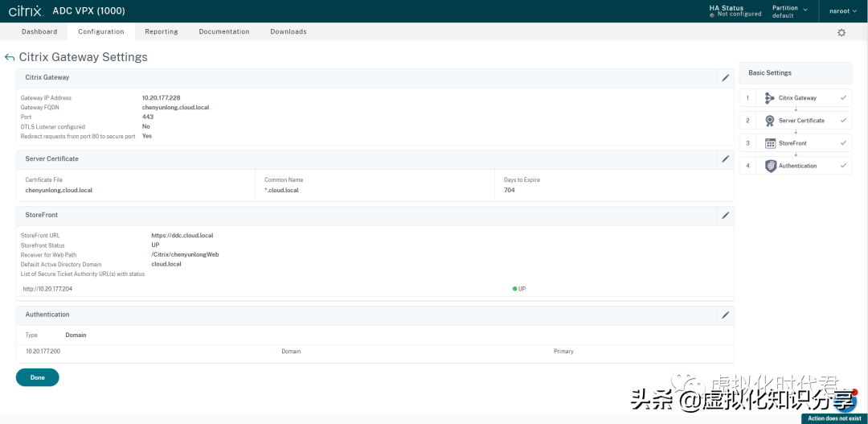
Task: Open the Partition default dropdown
Action: 789,11
